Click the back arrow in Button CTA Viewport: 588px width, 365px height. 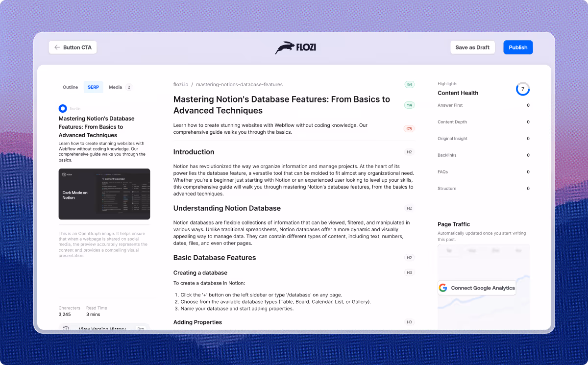pyautogui.click(x=57, y=48)
